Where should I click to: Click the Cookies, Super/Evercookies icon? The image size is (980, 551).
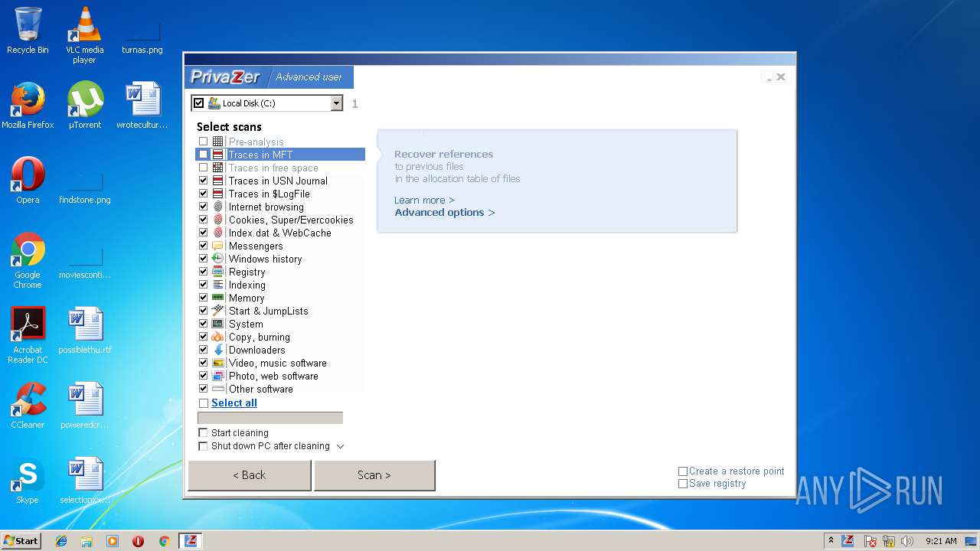(x=217, y=220)
